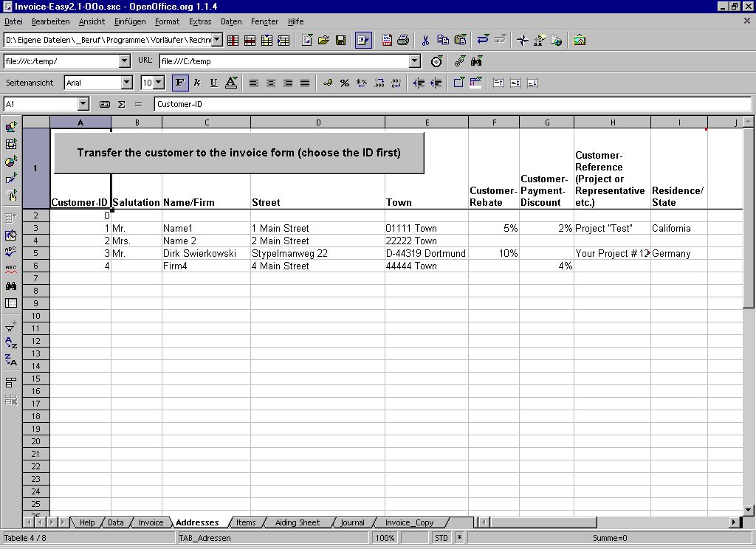Image resolution: width=756 pixels, height=549 pixels.
Task: Open the Arial font name dropdown
Action: click(x=127, y=83)
